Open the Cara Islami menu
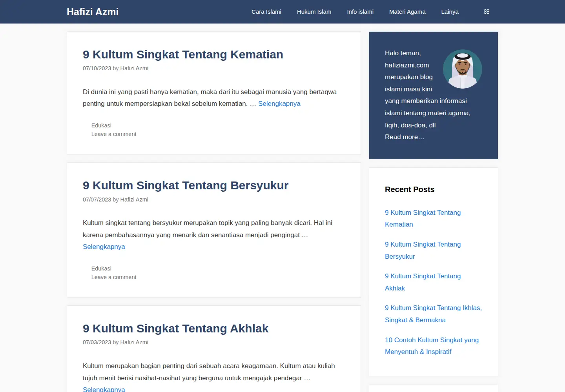The height and width of the screenshot is (392, 565). pyautogui.click(x=266, y=12)
